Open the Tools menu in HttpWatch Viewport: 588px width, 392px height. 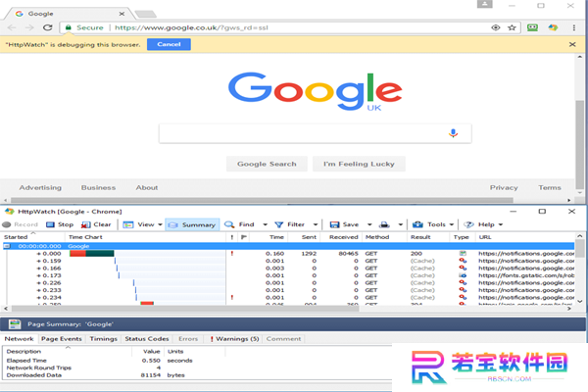point(433,224)
